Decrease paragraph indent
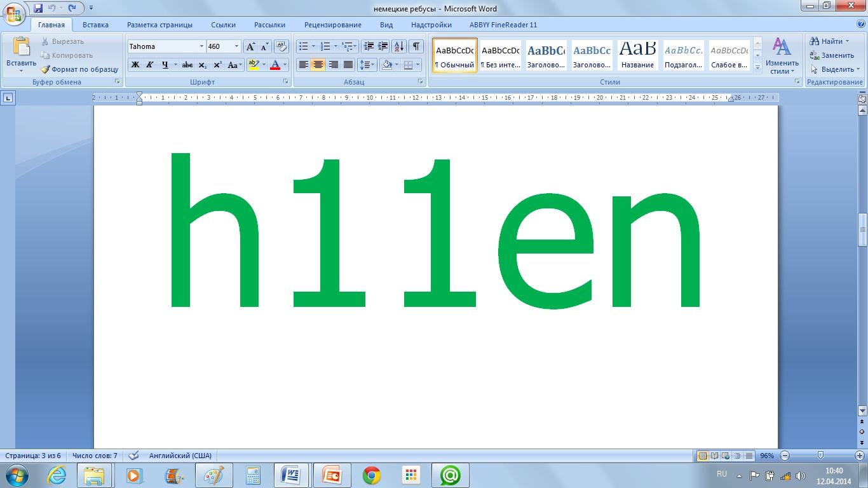Image resolution: width=868 pixels, height=488 pixels. pyautogui.click(x=369, y=46)
